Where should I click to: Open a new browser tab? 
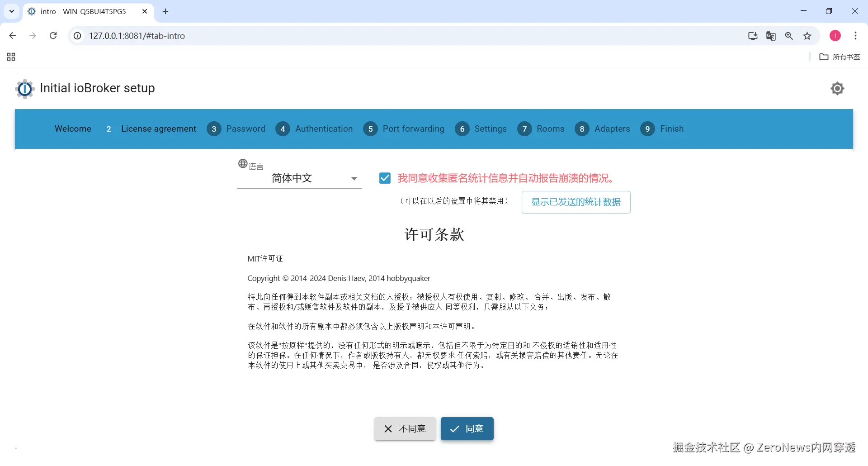tap(165, 11)
